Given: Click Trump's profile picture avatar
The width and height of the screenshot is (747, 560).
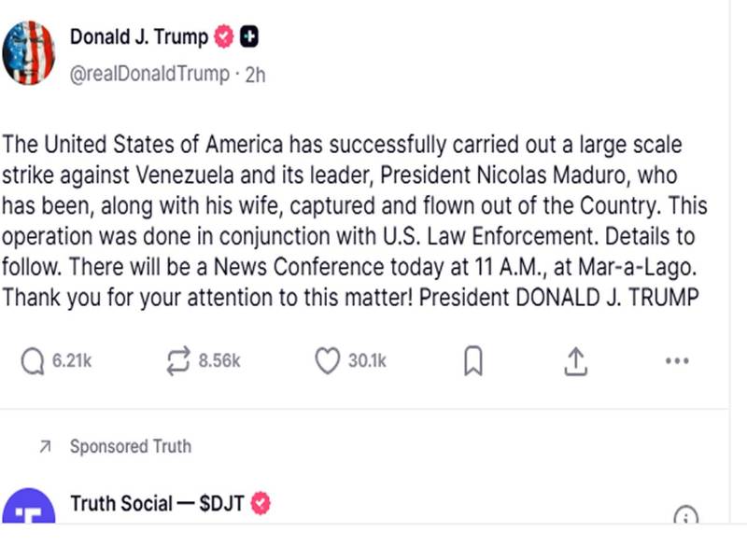Looking at the screenshot, I should [29, 51].
